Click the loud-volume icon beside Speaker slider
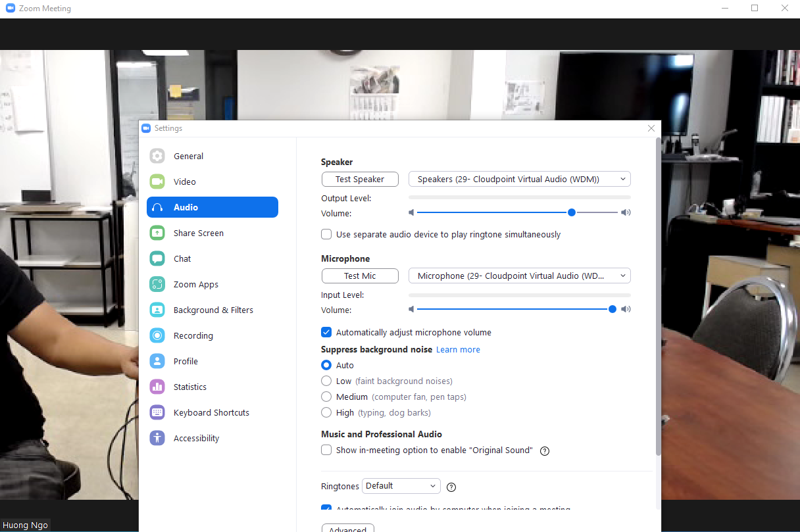The height and width of the screenshot is (532, 800). click(626, 213)
